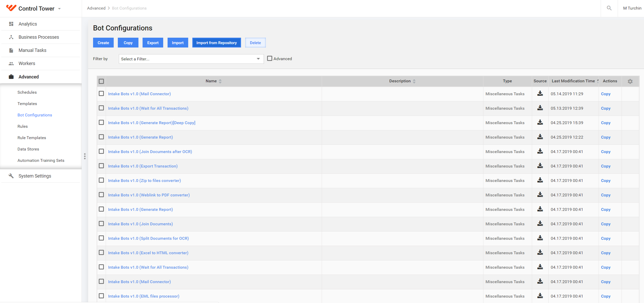Screen dimensions: 644x303
Task: Click the System Settings wrench icon
Action: 11,176
